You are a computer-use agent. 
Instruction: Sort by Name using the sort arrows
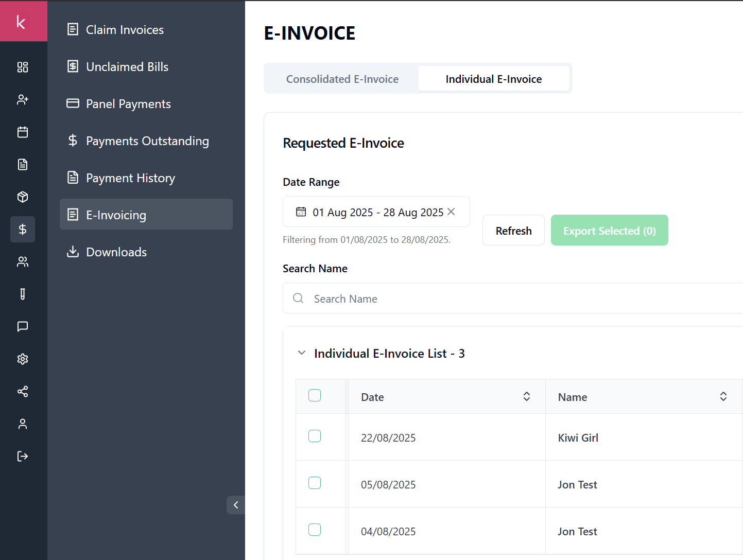[723, 396]
